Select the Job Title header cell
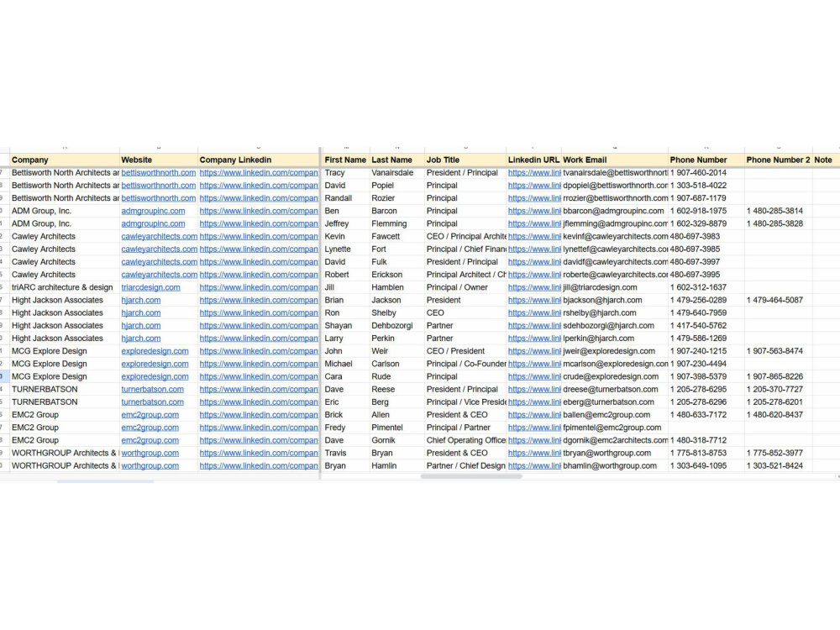 [x=465, y=160]
